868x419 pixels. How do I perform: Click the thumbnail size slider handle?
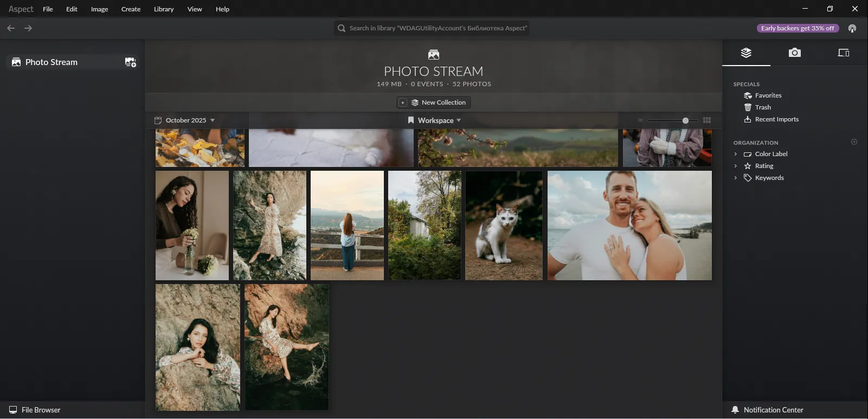(685, 120)
